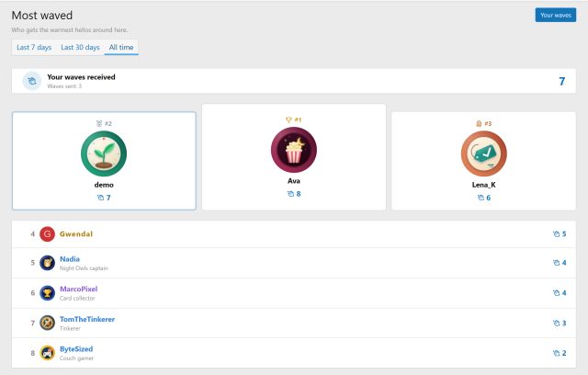Screen dimensions: 588x375
Task: Switch to the Last 30 days tab
Action: [x=80, y=47]
